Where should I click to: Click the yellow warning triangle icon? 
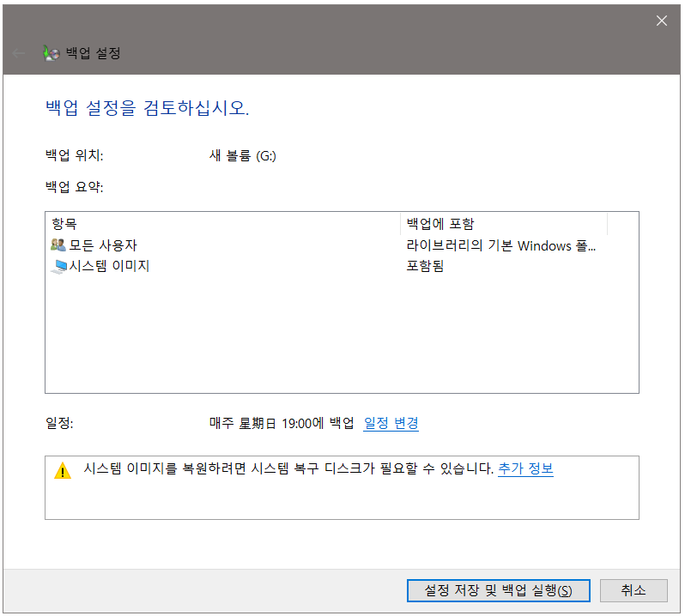pos(63,470)
